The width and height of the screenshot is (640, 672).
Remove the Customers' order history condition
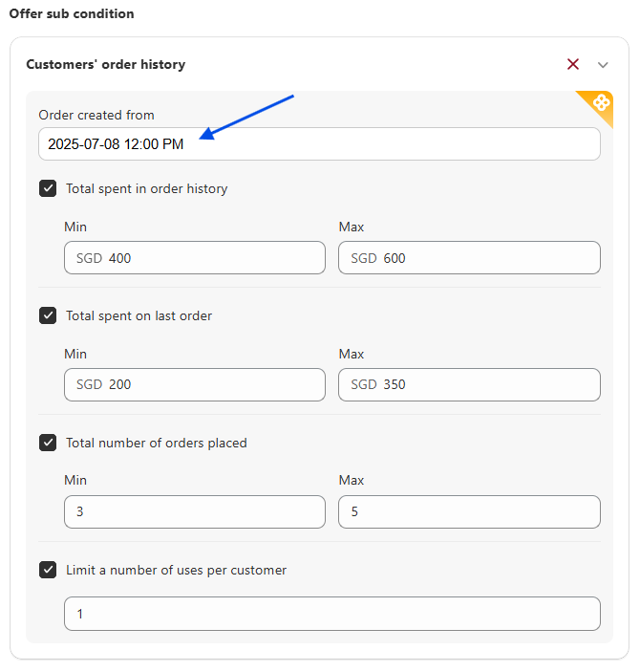[573, 64]
